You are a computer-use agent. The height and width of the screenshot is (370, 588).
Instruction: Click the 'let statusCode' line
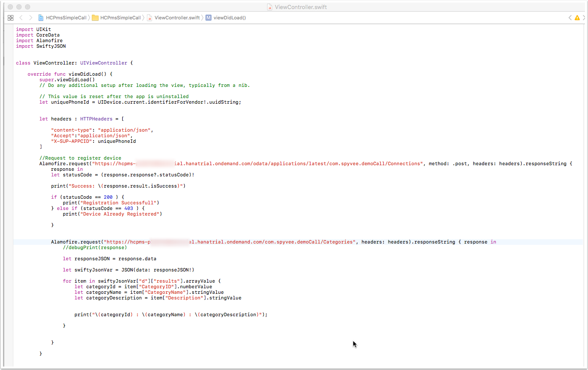(123, 175)
